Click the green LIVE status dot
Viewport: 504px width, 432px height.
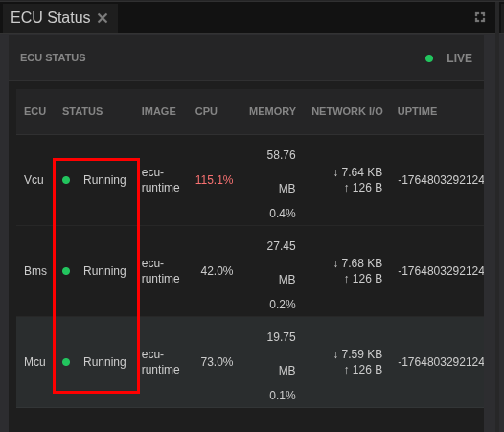coord(429,58)
